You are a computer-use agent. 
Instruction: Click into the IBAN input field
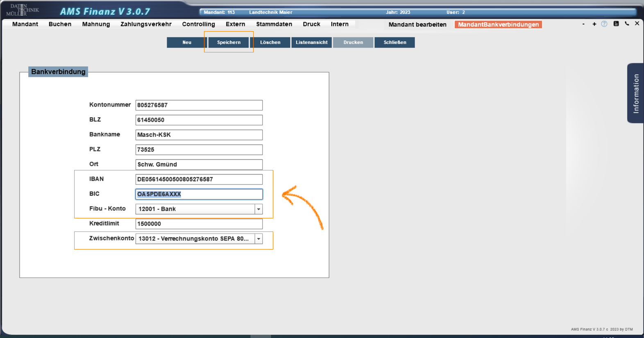tap(199, 179)
